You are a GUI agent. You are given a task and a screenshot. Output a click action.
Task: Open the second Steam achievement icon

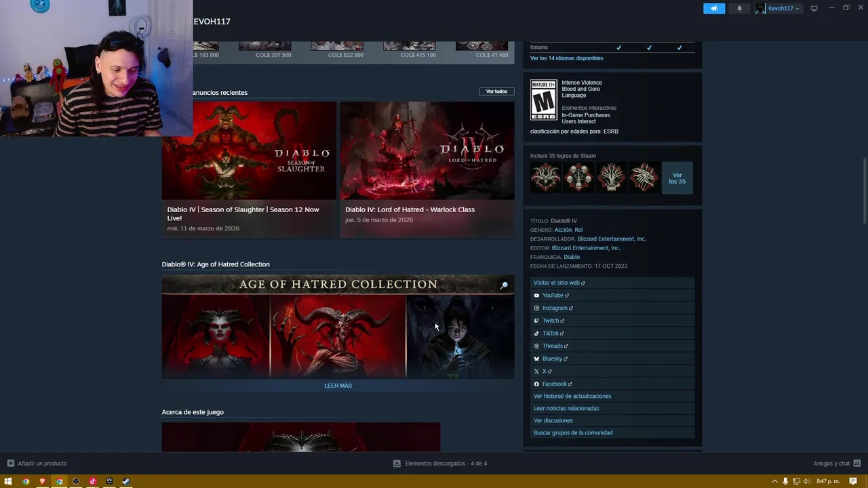[578, 178]
